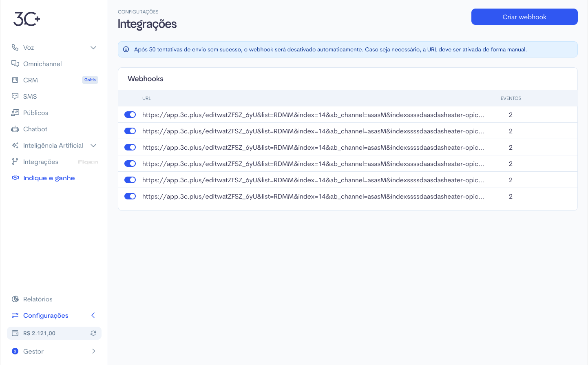Turn off the third webhook switch
The width and height of the screenshot is (588, 365).
coord(130,147)
